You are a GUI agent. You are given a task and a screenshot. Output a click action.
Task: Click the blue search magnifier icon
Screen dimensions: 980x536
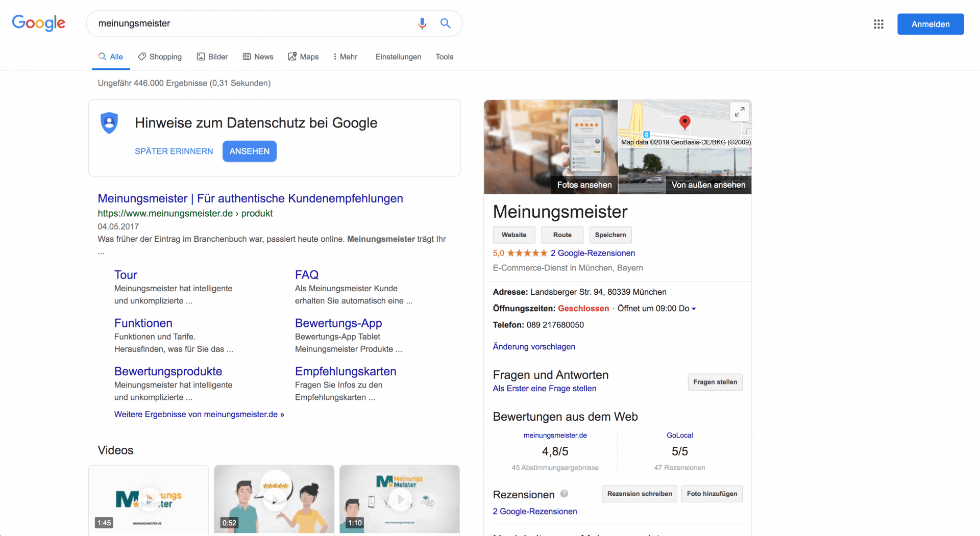coord(446,23)
